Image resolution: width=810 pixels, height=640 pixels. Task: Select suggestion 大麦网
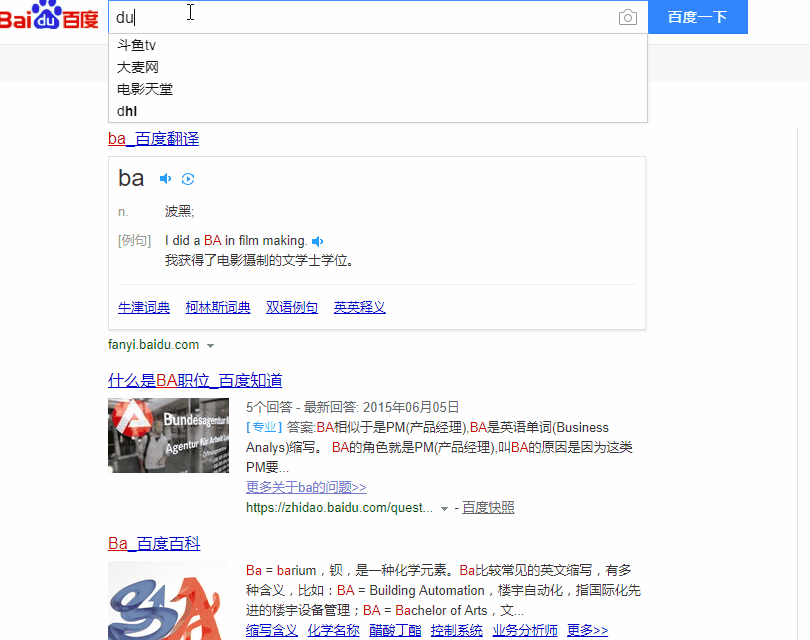point(378,67)
